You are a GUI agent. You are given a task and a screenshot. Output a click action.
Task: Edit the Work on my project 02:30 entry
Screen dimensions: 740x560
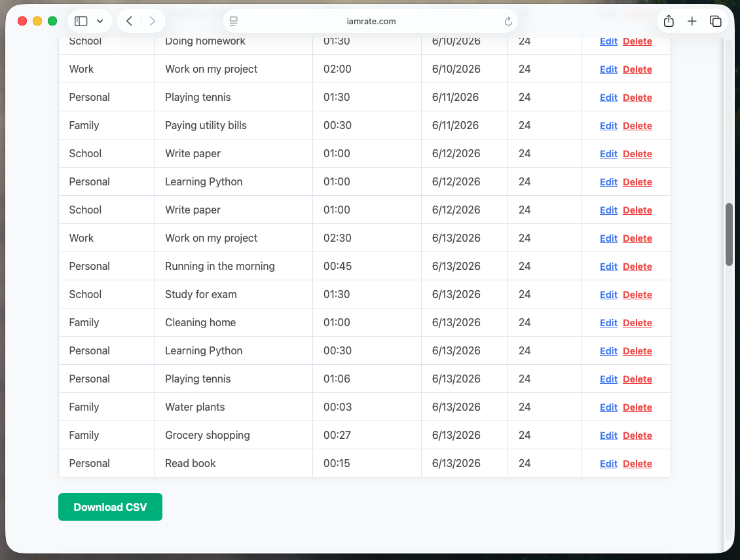click(608, 238)
